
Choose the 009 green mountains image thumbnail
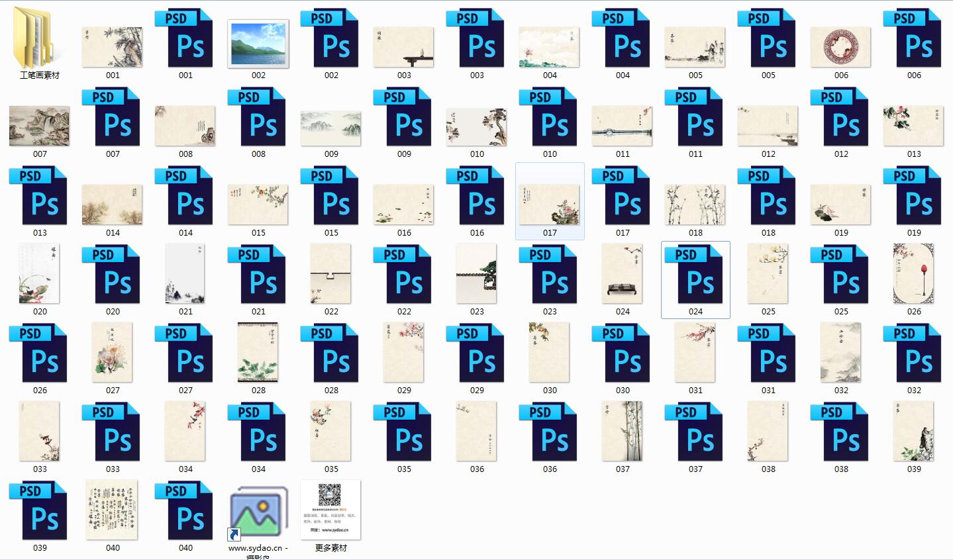coord(331,128)
